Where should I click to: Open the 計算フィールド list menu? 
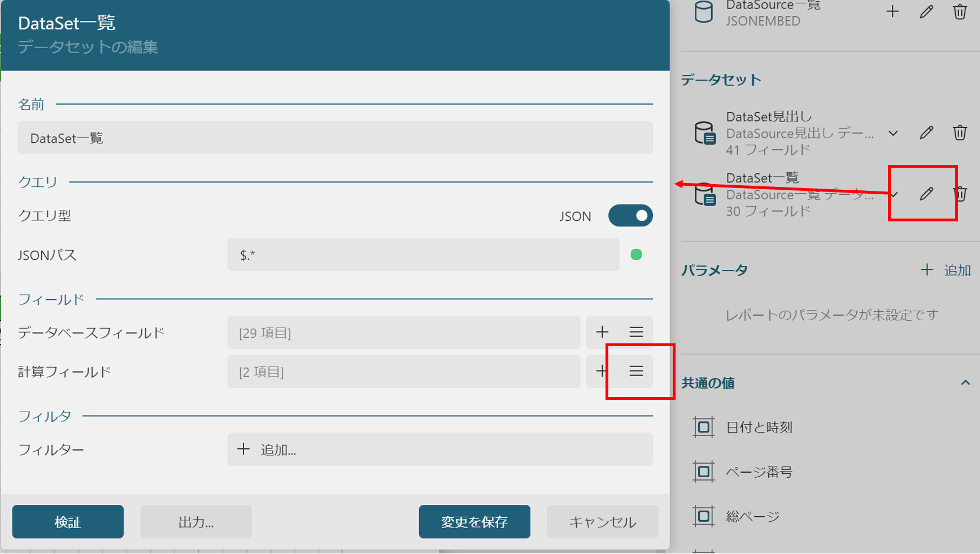point(636,371)
